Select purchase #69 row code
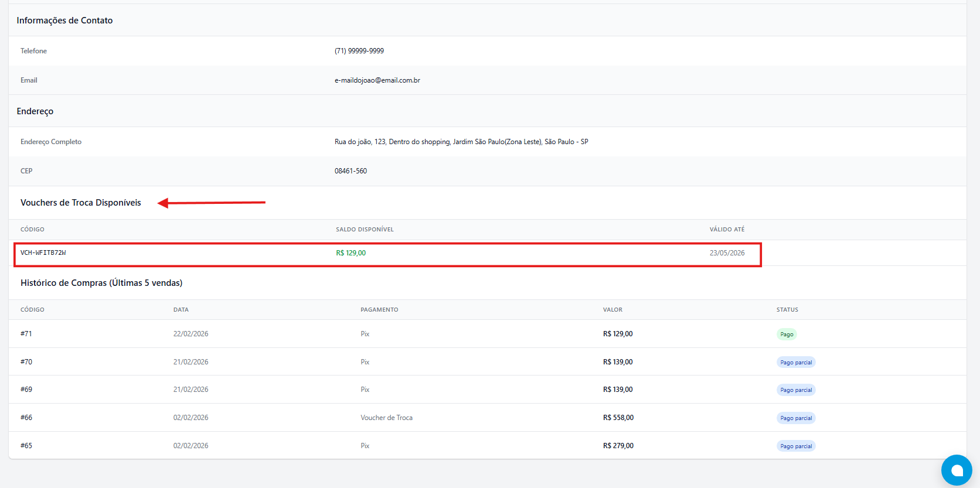Viewport: 980px width, 488px height. [x=26, y=390]
